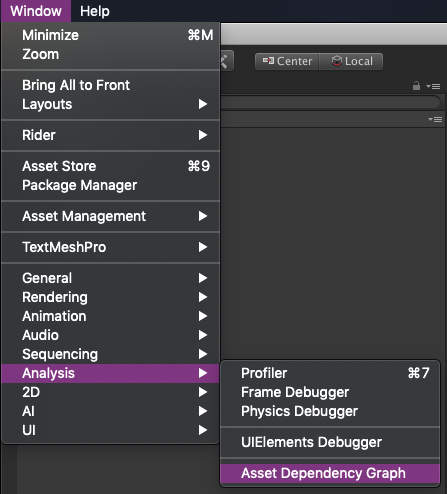Toggle the Center pivot mode button
The height and width of the screenshot is (494, 447).
click(x=287, y=61)
